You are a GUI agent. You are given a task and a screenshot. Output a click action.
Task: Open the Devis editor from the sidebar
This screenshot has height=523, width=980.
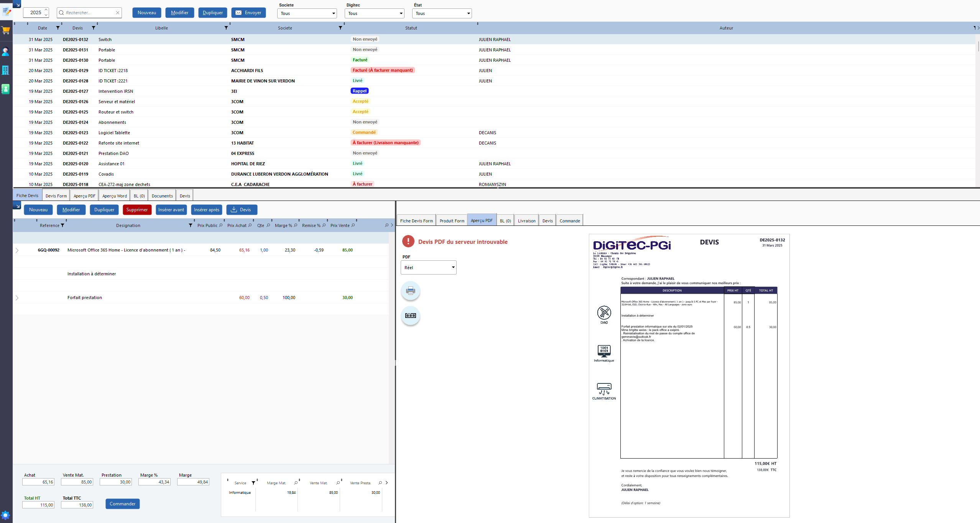coord(6,12)
